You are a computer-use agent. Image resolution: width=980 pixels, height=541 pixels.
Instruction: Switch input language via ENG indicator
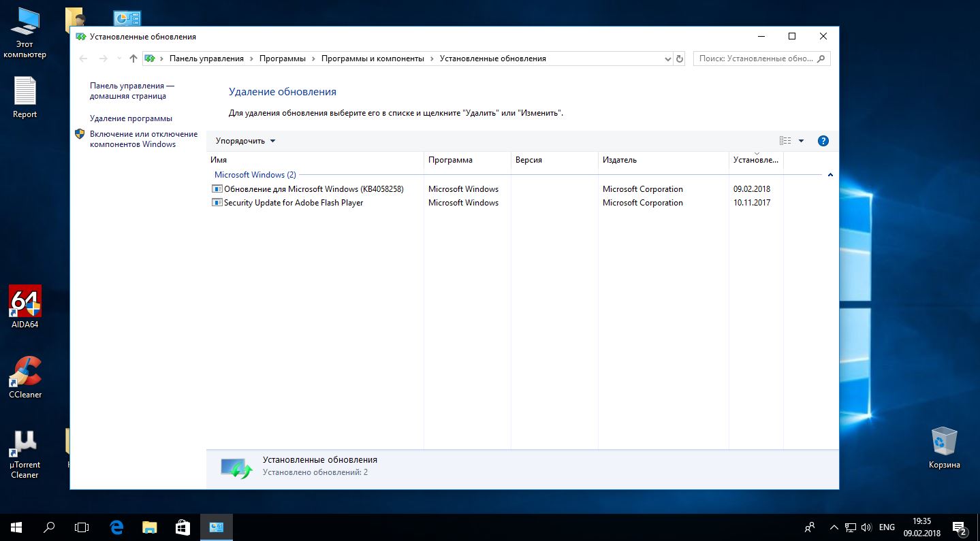[x=887, y=527]
